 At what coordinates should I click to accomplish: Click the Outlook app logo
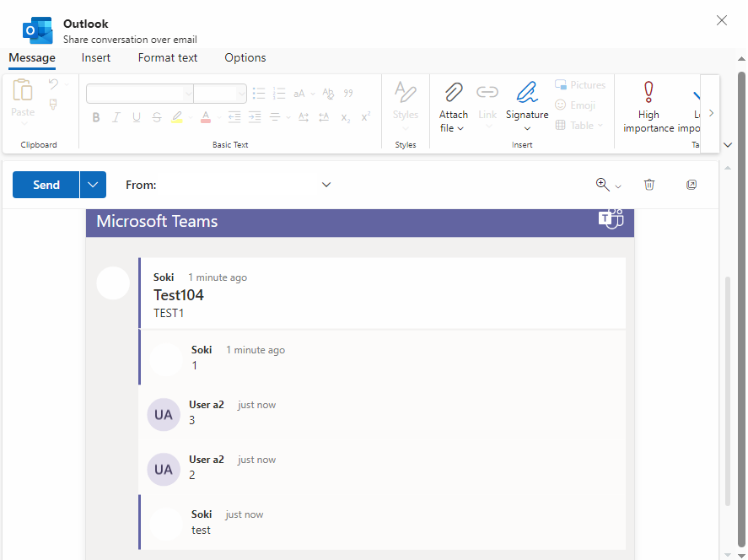pos(38,30)
